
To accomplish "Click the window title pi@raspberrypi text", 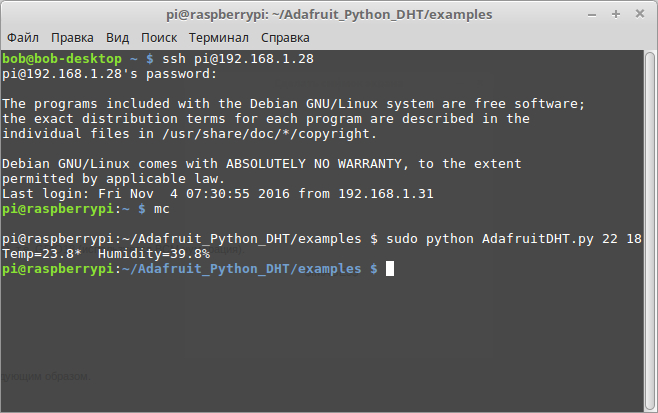I will [x=329, y=15].
